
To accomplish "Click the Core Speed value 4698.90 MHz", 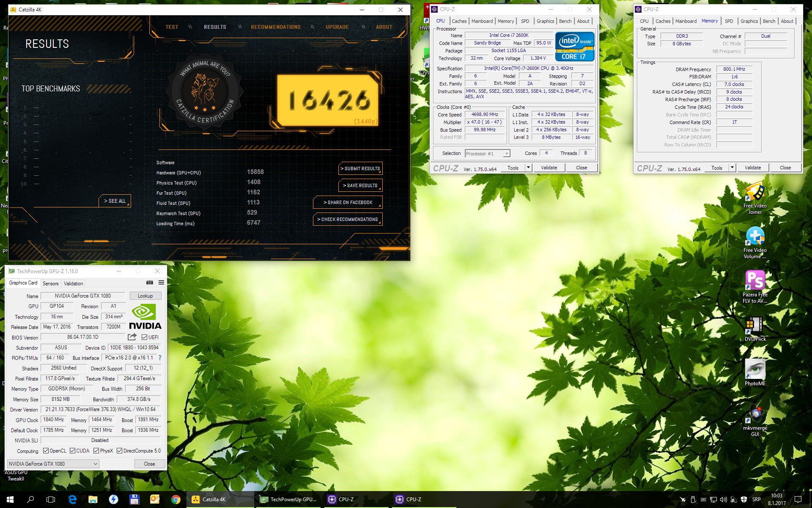I will tap(485, 114).
